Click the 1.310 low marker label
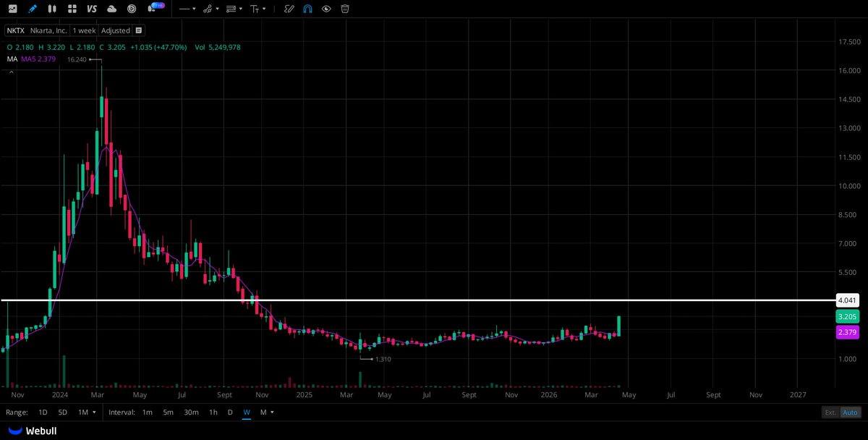This screenshot has width=868, height=440. click(x=383, y=359)
